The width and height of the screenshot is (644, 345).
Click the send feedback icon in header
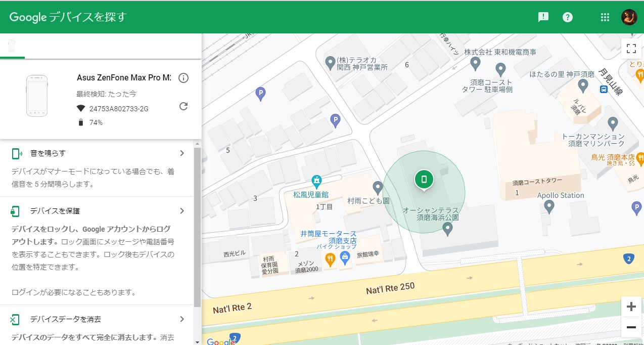click(x=543, y=17)
